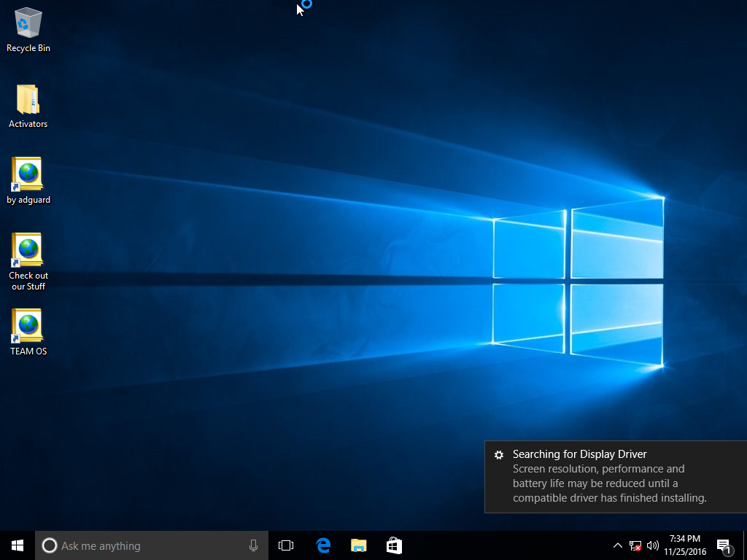This screenshot has height=560, width=747.
Task: Select the Recycle Bin desktop icon
Action: coord(28,29)
